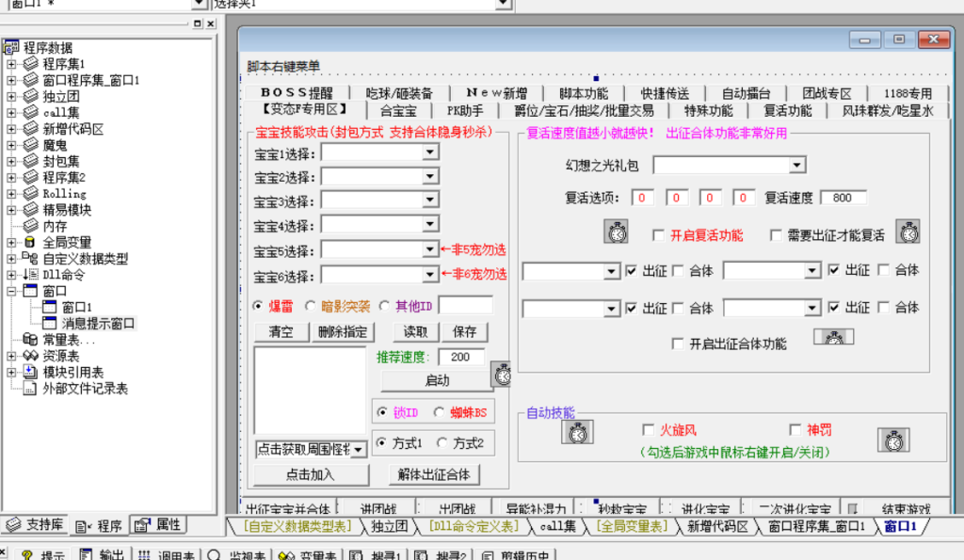Open the 属性 properties panel tab
964x560 pixels.
(158, 524)
